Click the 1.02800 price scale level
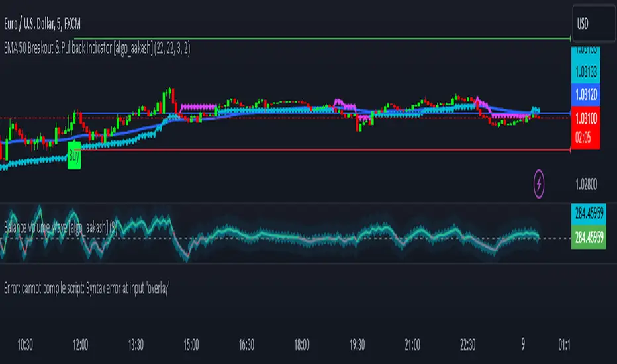The width and height of the screenshot is (617, 364). click(x=587, y=184)
